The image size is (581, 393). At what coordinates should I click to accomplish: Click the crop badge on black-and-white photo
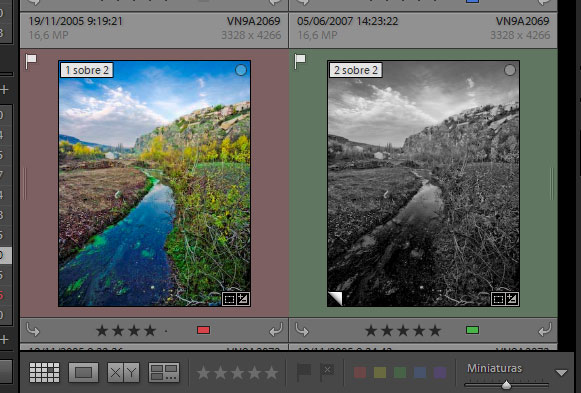pyautogui.click(x=498, y=299)
